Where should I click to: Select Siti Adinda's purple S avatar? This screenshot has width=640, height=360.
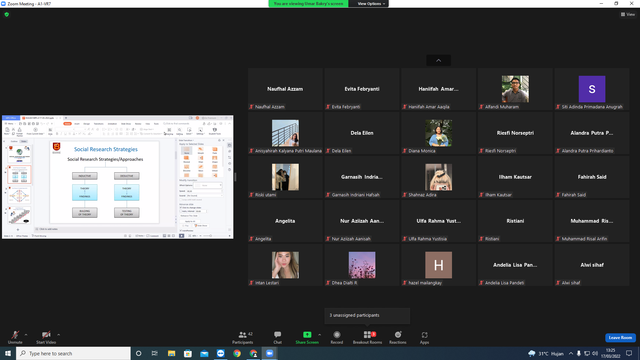tap(592, 89)
